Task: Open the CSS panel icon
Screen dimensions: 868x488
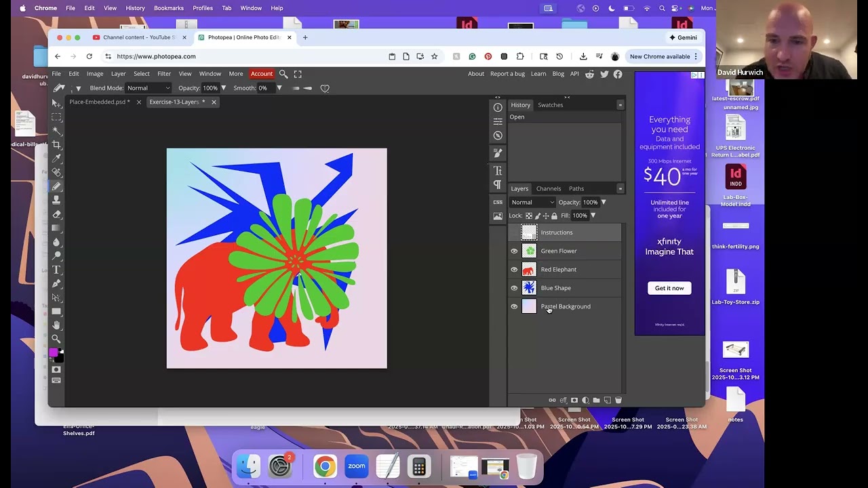Action: (498, 202)
